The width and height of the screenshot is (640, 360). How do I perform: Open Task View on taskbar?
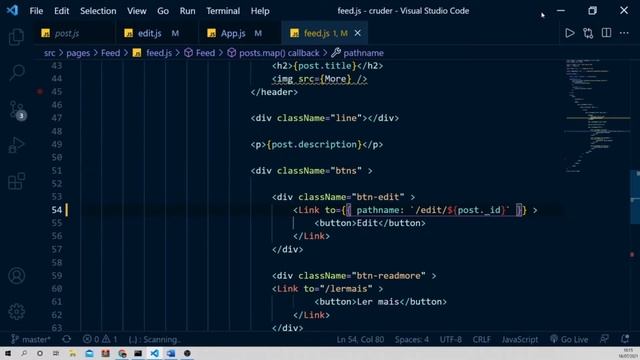pyautogui.click(x=56, y=353)
